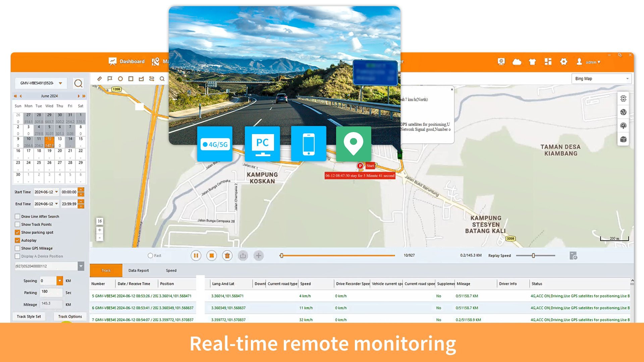Viewport: 644px width, 362px height.
Task: Open the grid layout icon in header
Action: pos(548,62)
